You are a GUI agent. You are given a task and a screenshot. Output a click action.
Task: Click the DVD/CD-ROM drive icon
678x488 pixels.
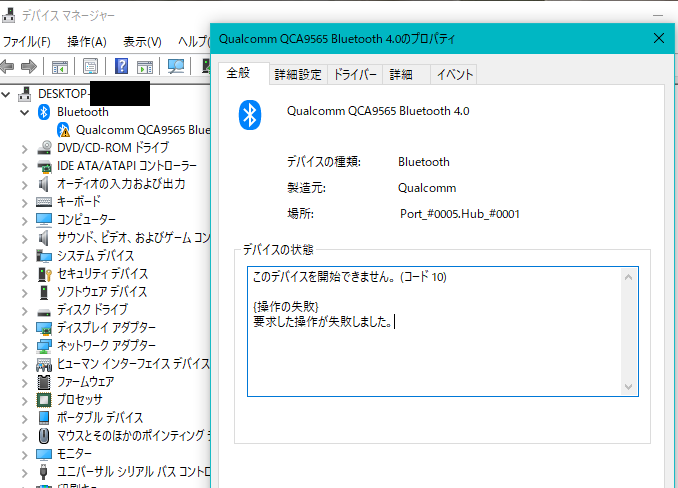point(44,148)
